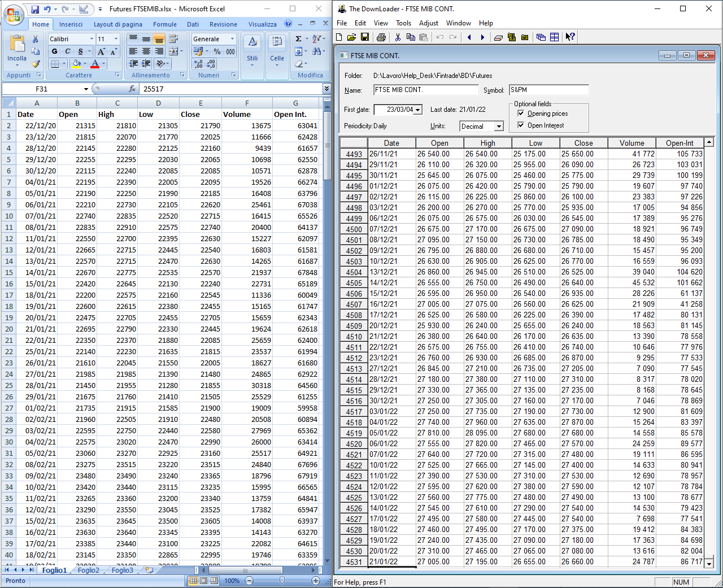This screenshot has width=723, height=588.
Task: Open the font size 11 dropdown
Action: coord(116,39)
